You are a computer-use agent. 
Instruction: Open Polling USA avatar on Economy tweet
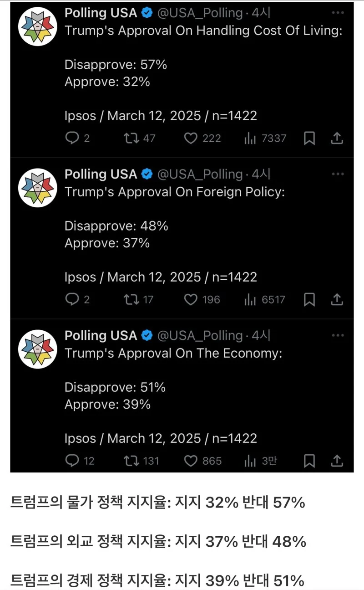(37, 349)
